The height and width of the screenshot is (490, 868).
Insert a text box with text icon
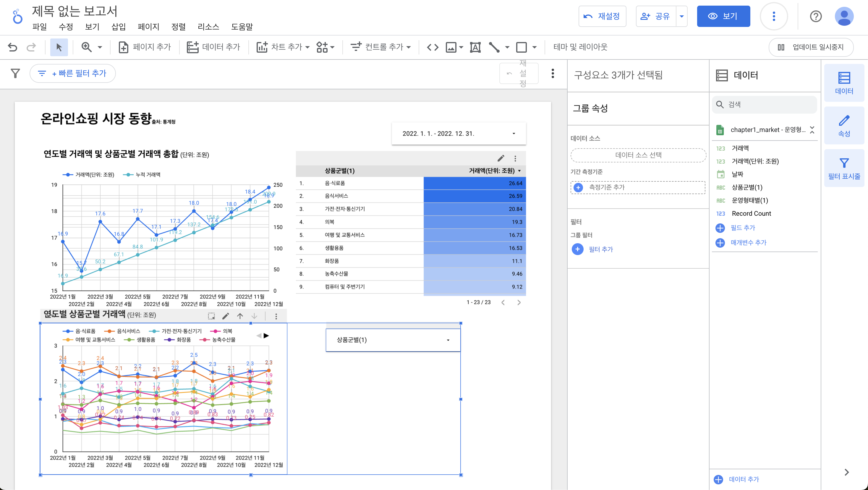click(x=475, y=47)
